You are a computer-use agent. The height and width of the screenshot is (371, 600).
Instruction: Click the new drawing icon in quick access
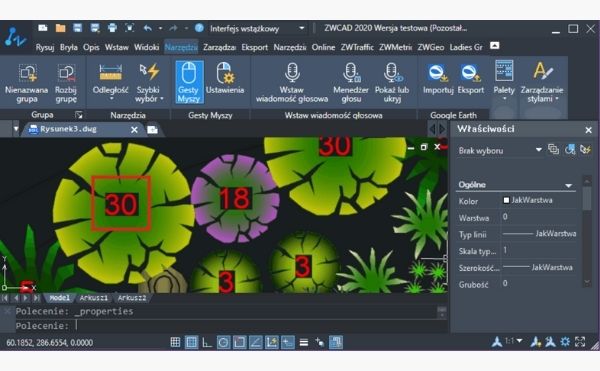(43, 28)
